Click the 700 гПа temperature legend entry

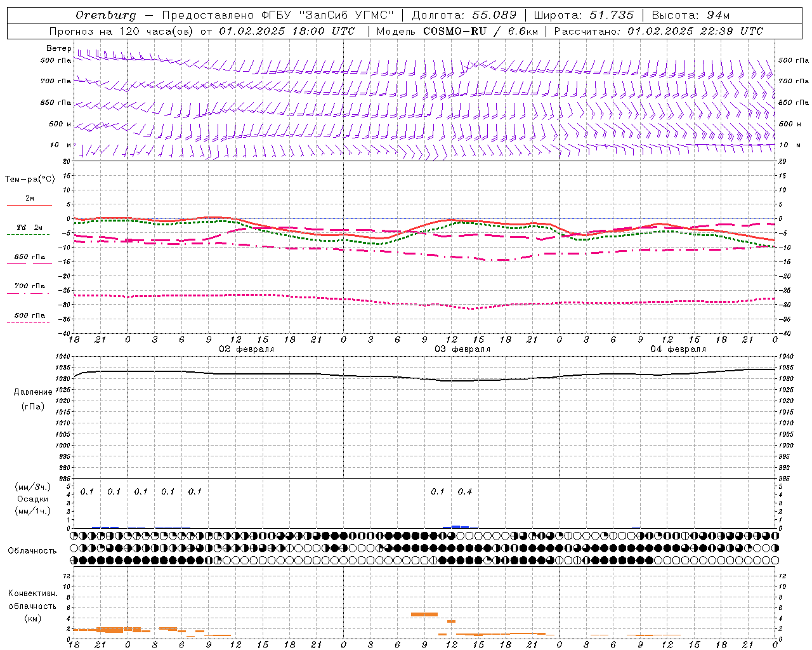[x=29, y=286]
